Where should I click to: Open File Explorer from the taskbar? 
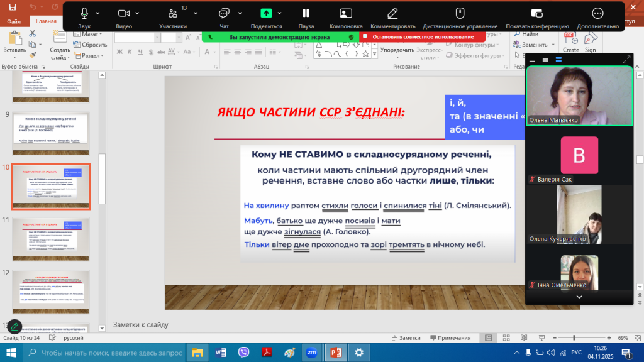(197, 353)
